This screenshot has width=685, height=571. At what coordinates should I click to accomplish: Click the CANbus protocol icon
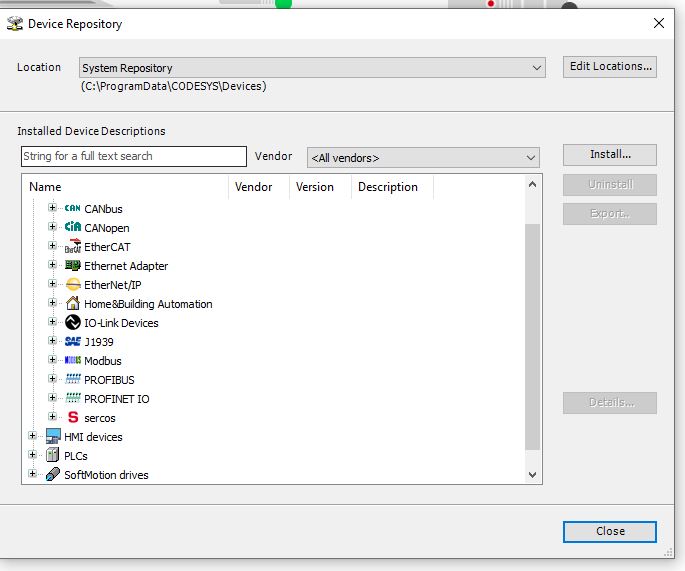[72, 209]
